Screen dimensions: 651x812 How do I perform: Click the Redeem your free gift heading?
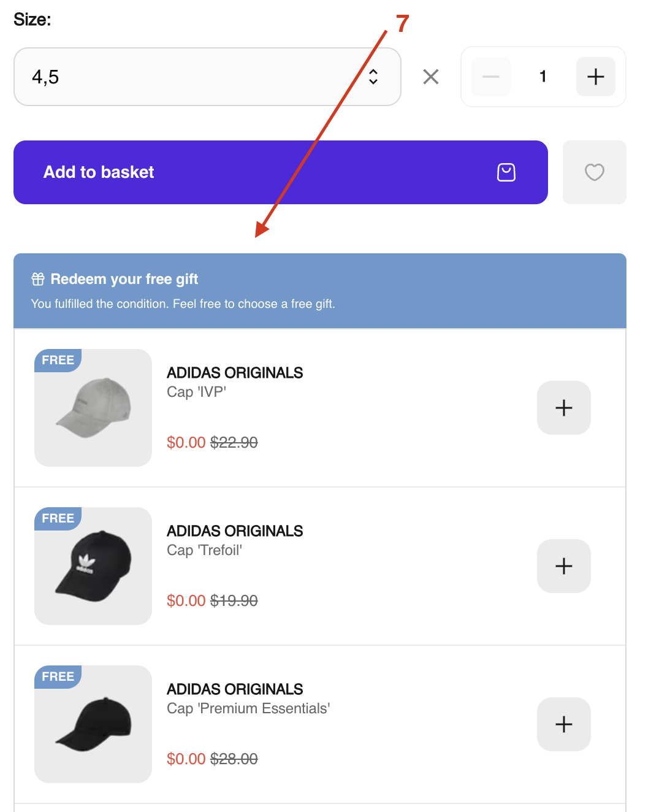coord(124,280)
